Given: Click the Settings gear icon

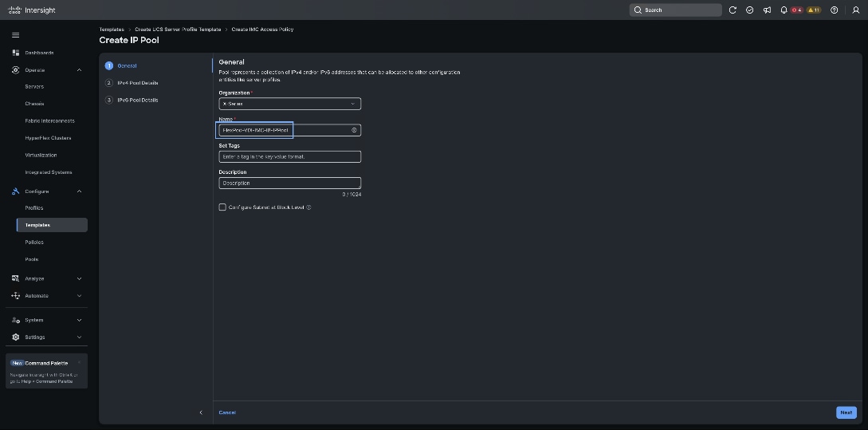Looking at the screenshot, I should 15,337.
